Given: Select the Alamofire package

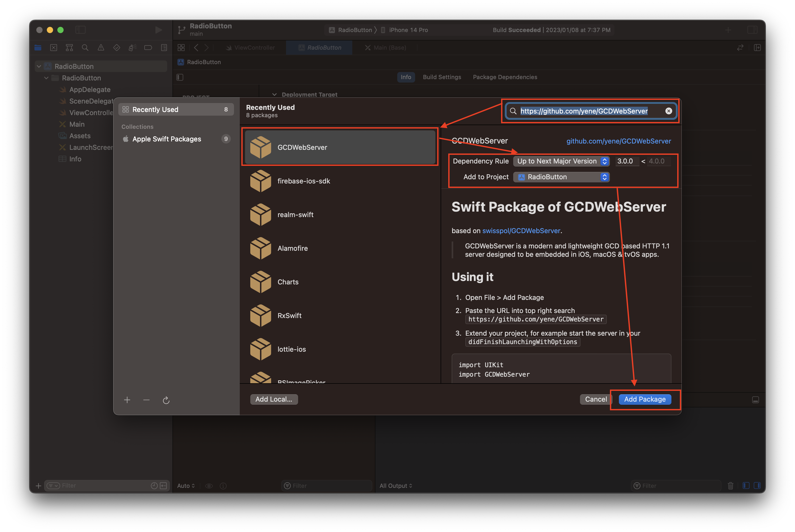Looking at the screenshot, I should [340, 248].
